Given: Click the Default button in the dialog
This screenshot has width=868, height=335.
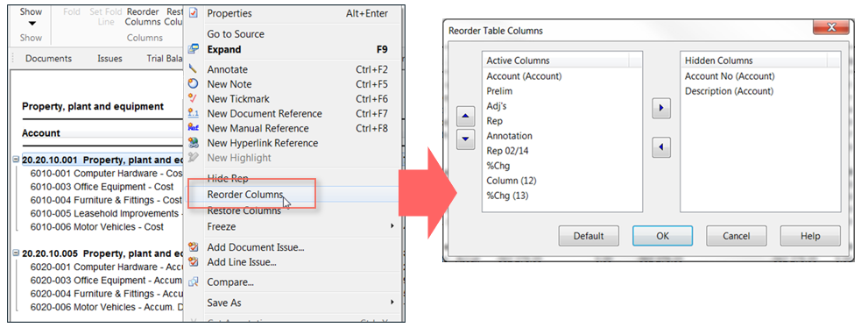Looking at the screenshot, I should click(589, 236).
